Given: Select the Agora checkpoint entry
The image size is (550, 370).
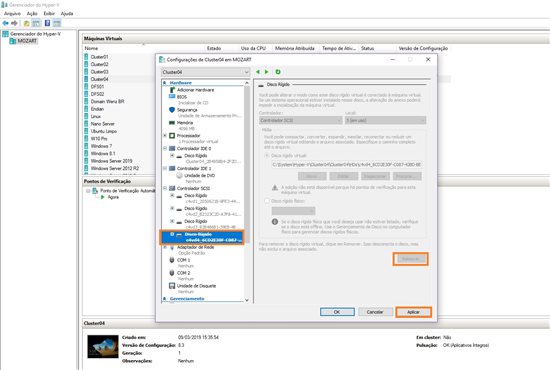Looking at the screenshot, I should pyautogui.click(x=113, y=197).
